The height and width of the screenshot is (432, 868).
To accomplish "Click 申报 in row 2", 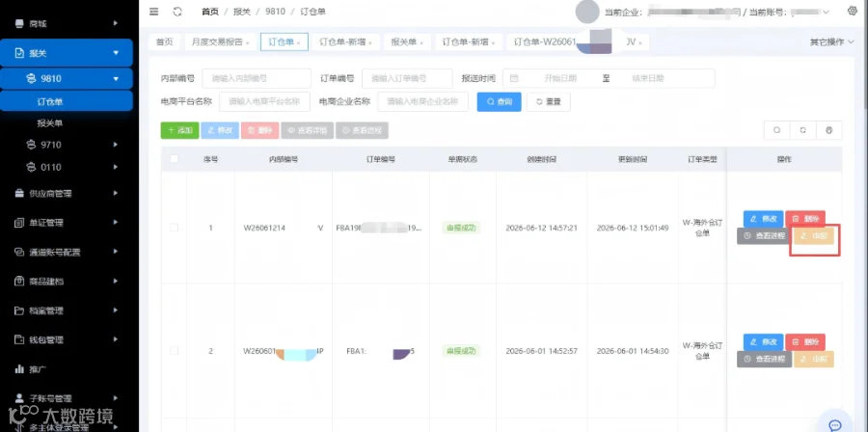I will [x=814, y=360].
